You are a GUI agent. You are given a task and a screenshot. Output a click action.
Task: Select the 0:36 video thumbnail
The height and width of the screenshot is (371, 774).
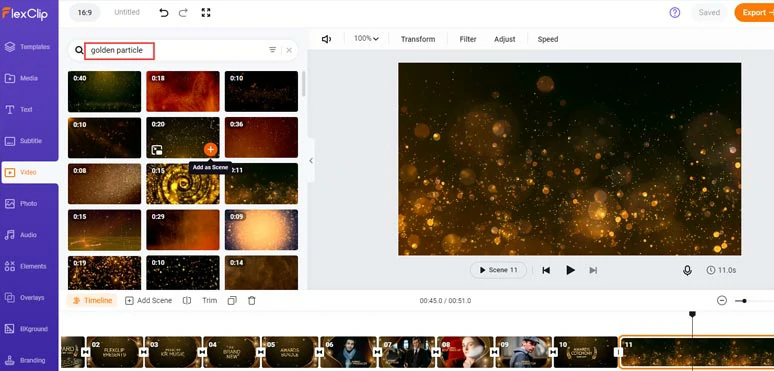pos(261,138)
